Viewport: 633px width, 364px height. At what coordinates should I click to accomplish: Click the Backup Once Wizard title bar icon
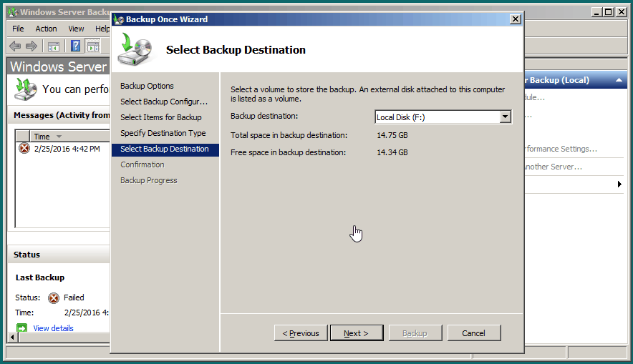click(x=119, y=19)
